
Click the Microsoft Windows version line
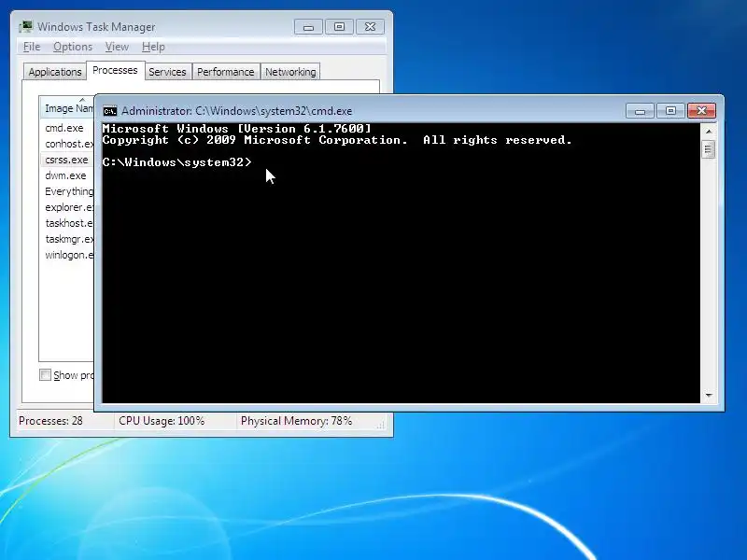(237, 129)
